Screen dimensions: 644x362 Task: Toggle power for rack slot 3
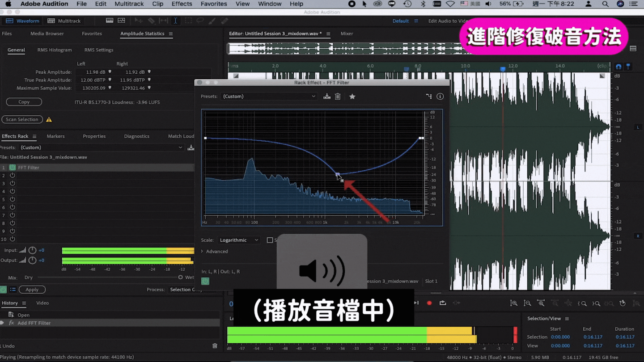point(13,183)
